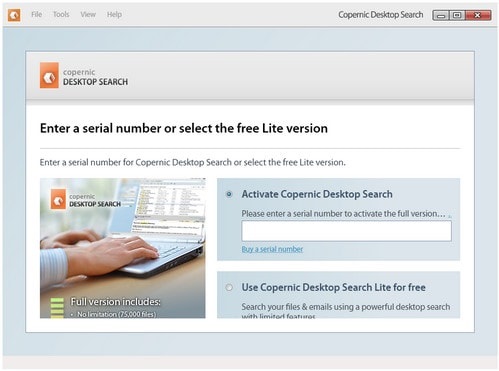Open the View menu
The height and width of the screenshot is (371, 499).
[x=88, y=14]
